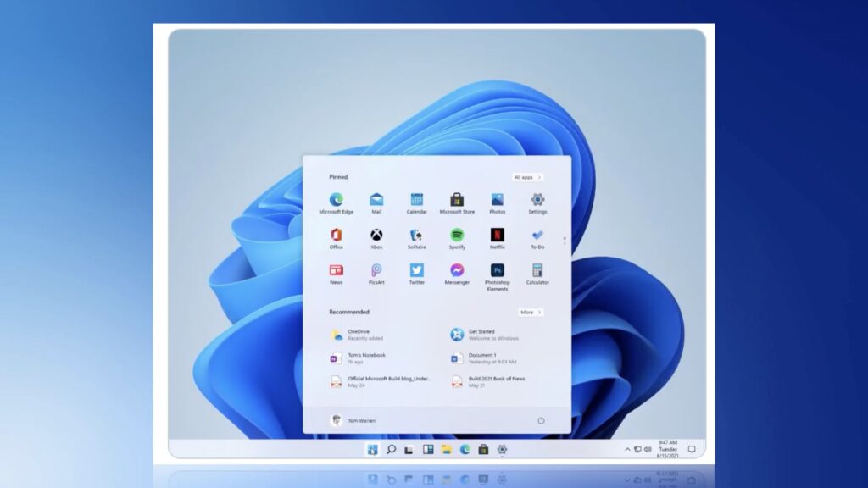Click the power button in the Start menu
This screenshot has height=488, width=868.
542,421
